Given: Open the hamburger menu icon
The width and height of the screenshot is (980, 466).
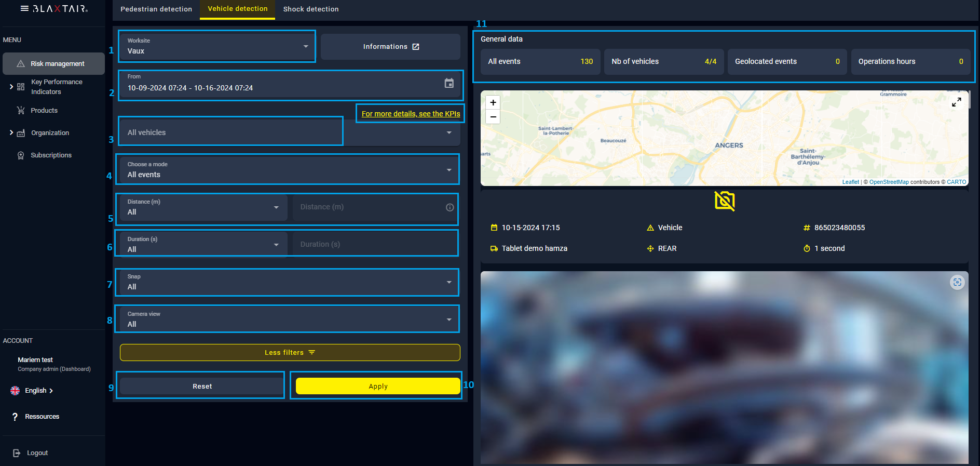Looking at the screenshot, I should (x=24, y=8).
